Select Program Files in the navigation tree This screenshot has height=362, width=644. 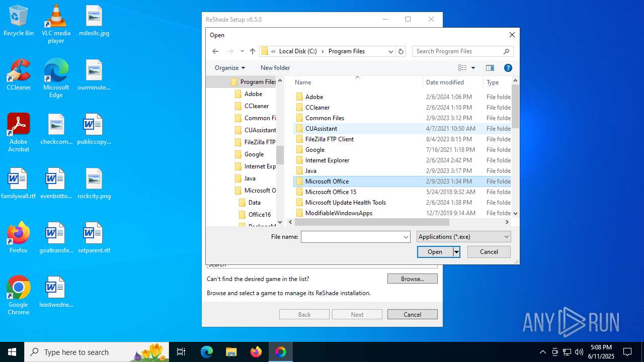(x=258, y=82)
